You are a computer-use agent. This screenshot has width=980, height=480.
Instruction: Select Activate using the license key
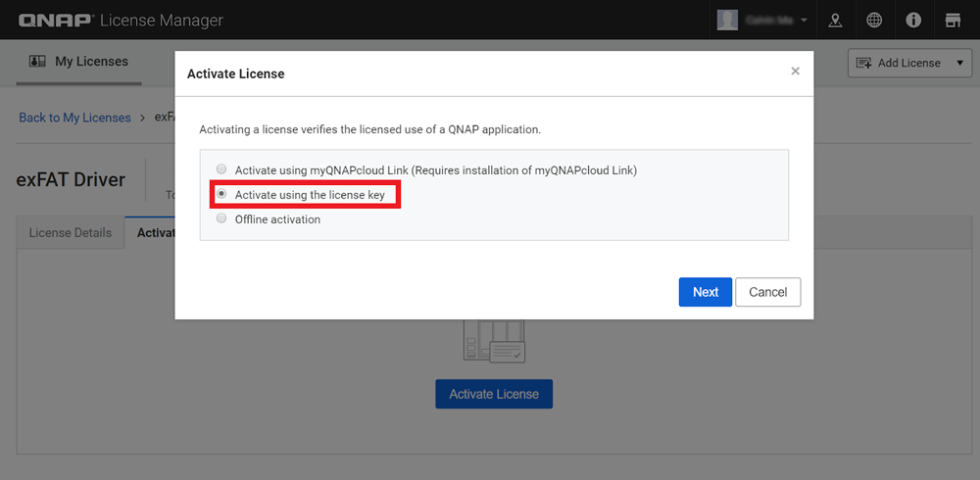click(221, 195)
